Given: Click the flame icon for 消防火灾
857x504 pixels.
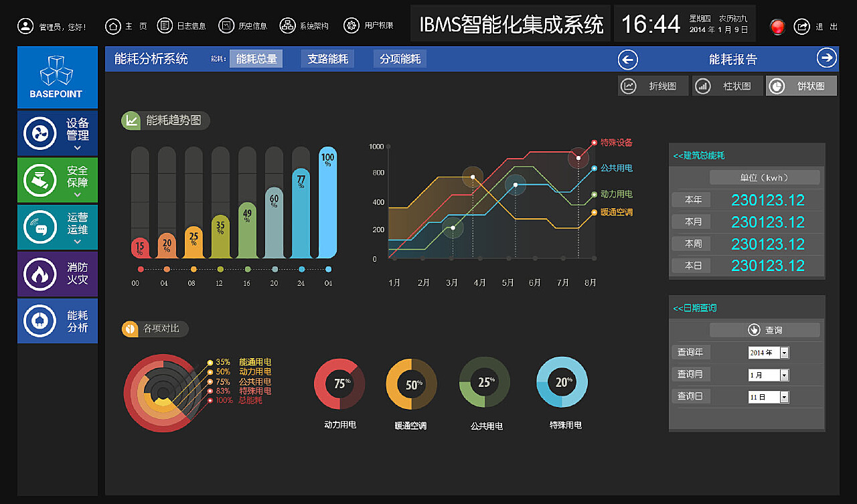Looking at the screenshot, I should pyautogui.click(x=40, y=274).
